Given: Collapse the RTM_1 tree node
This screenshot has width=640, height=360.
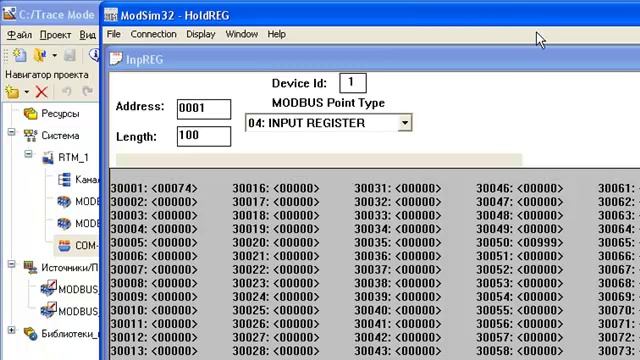Looking at the screenshot, I should 28,154.
